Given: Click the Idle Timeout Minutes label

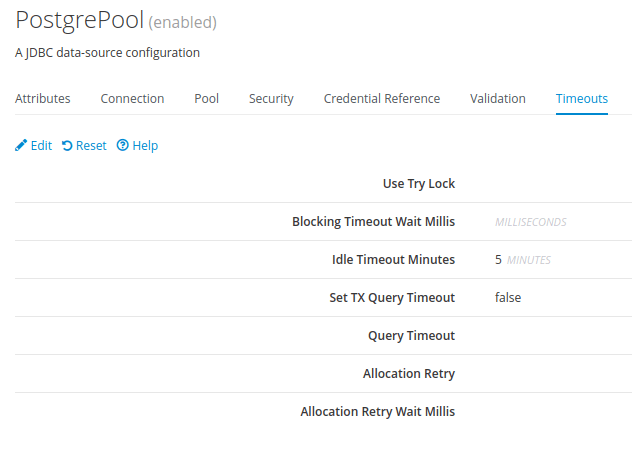Looking at the screenshot, I should (x=393, y=259).
